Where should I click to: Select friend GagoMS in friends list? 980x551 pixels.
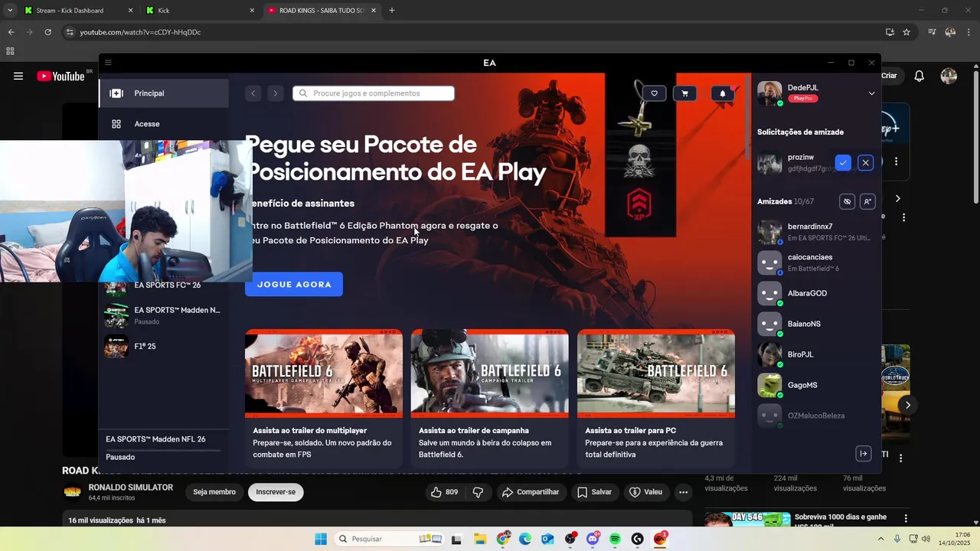815,385
